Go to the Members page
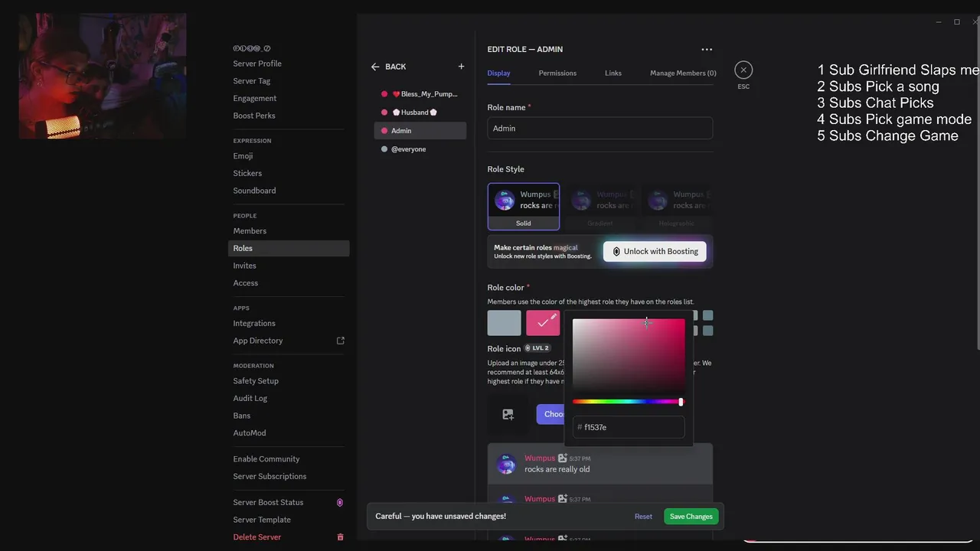This screenshot has width=980, height=551. [x=250, y=231]
